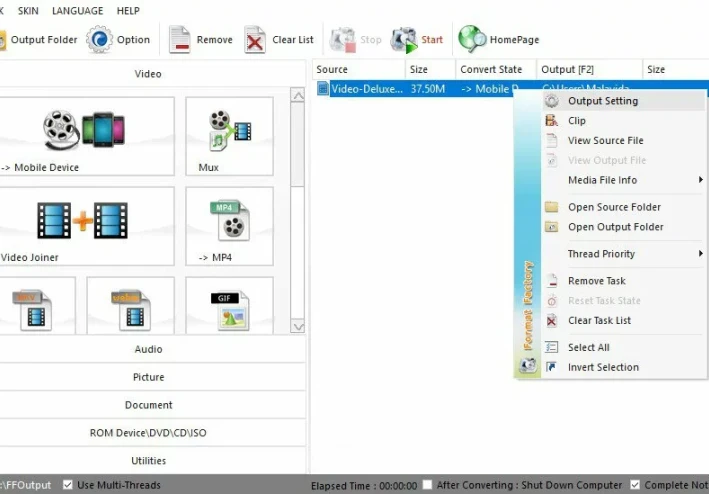Click the Source column header
The image size is (709, 494).
coord(359,69)
